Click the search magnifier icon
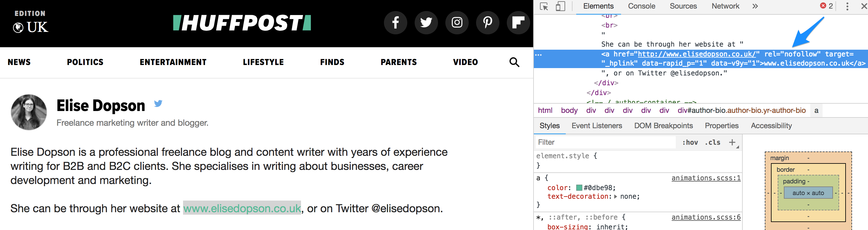Image resolution: width=868 pixels, height=230 pixels. click(514, 62)
